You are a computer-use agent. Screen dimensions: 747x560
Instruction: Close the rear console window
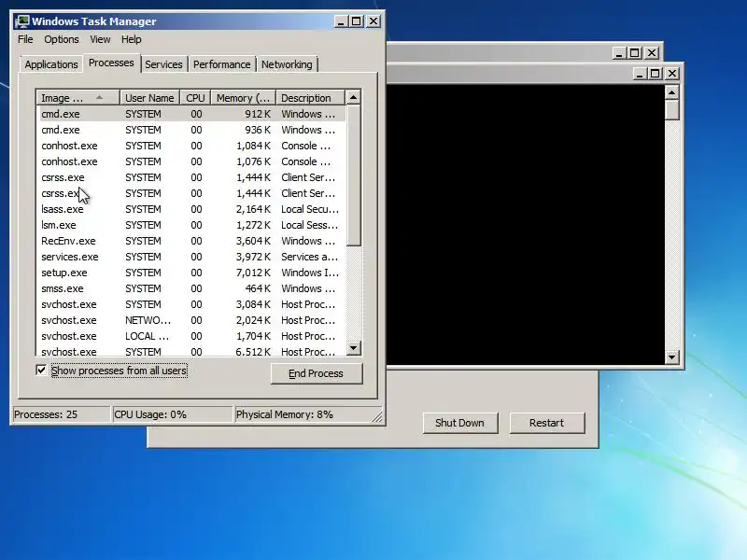(x=652, y=53)
